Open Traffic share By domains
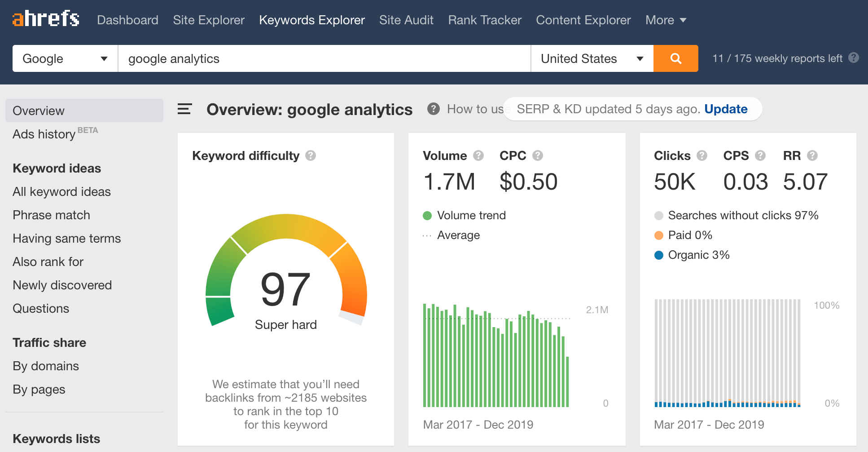This screenshot has height=452, width=868. (x=46, y=366)
